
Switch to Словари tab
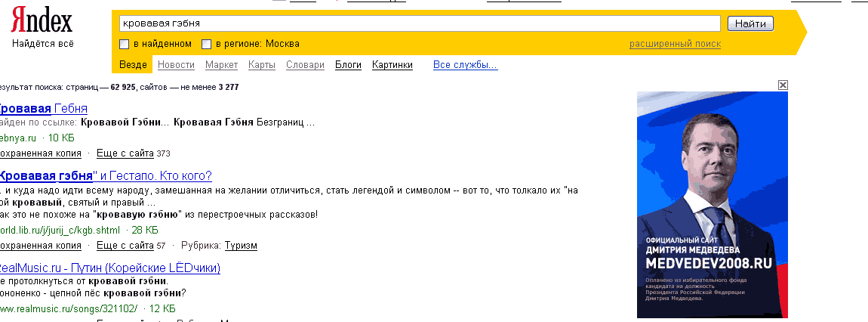[x=305, y=65]
